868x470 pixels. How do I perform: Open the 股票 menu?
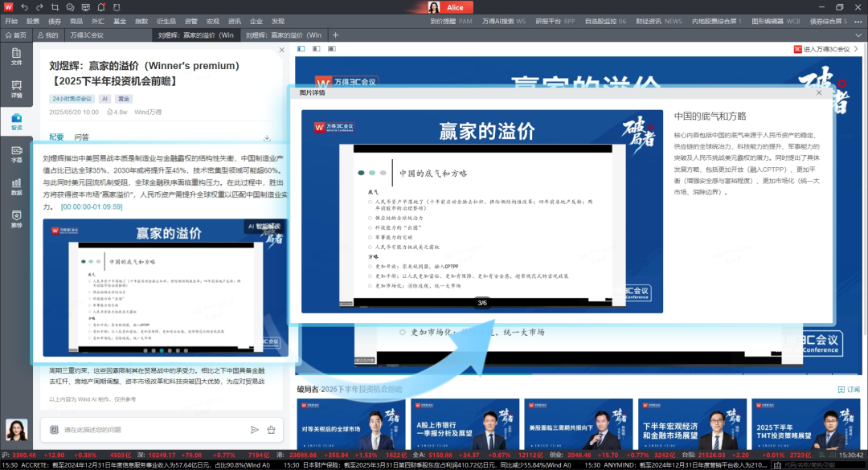pyautogui.click(x=33, y=21)
